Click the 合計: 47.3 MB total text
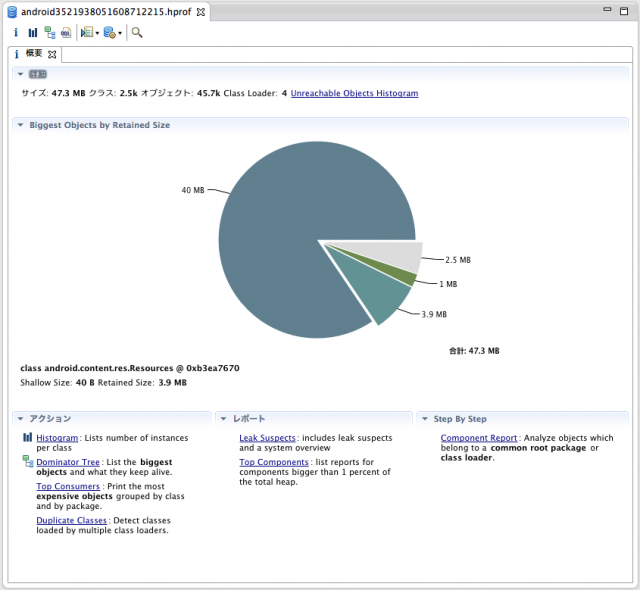Viewport: 640px width, 590px height. (474, 351)
